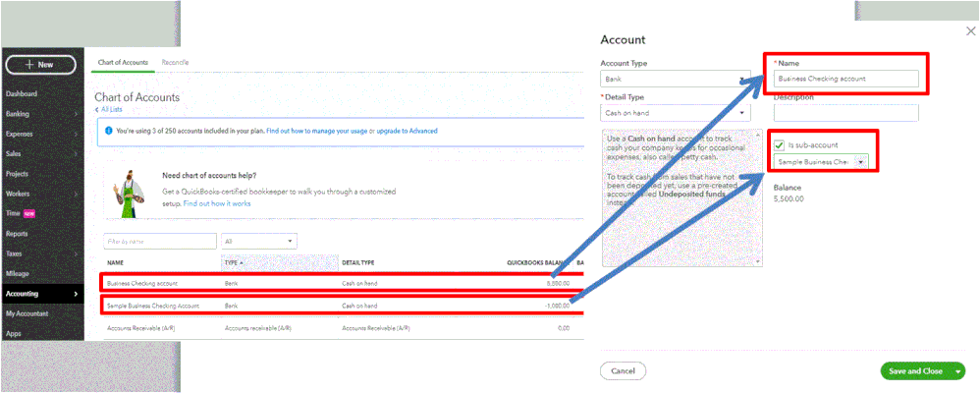
Task: Click Save and Close button
Action: click(x=915, y=371)
